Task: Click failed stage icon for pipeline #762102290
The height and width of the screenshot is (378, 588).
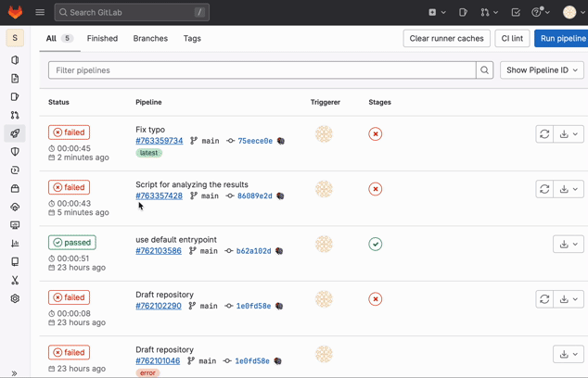Action: 376,299
